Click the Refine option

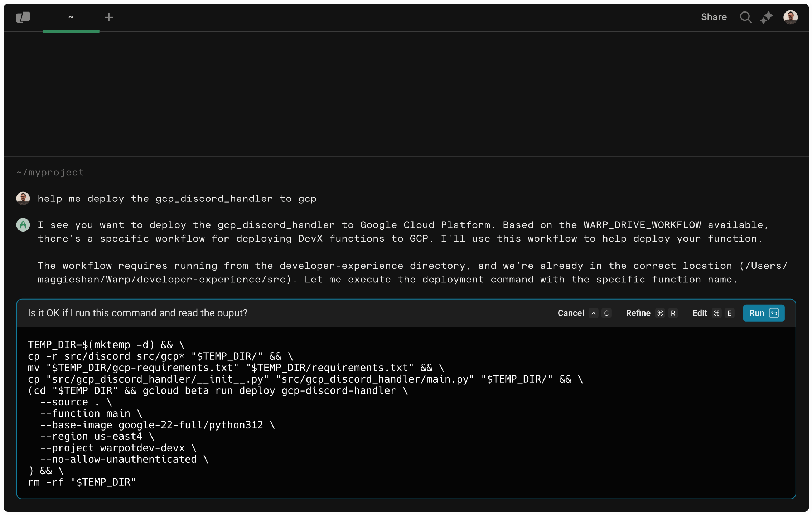[x=638, y=313]
